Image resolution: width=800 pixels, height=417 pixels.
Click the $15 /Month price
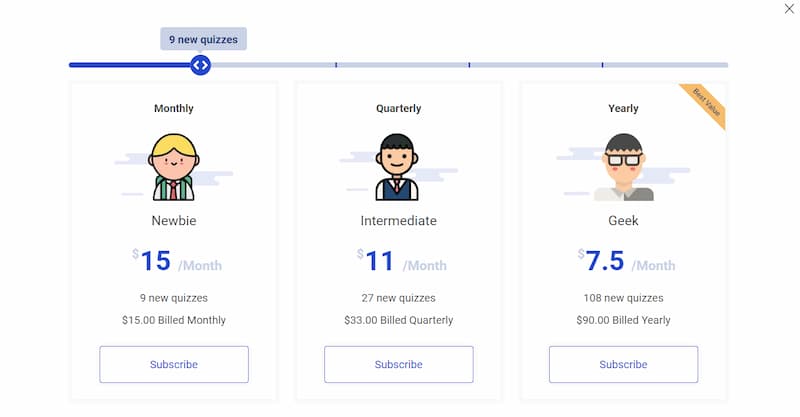[x=177, y=261]
